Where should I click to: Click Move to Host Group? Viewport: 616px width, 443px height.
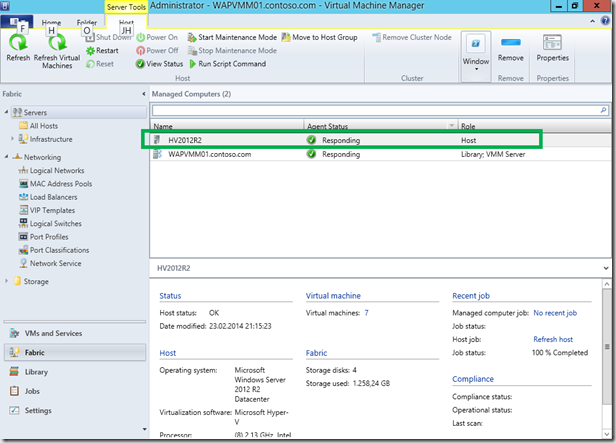pos(319,37)
